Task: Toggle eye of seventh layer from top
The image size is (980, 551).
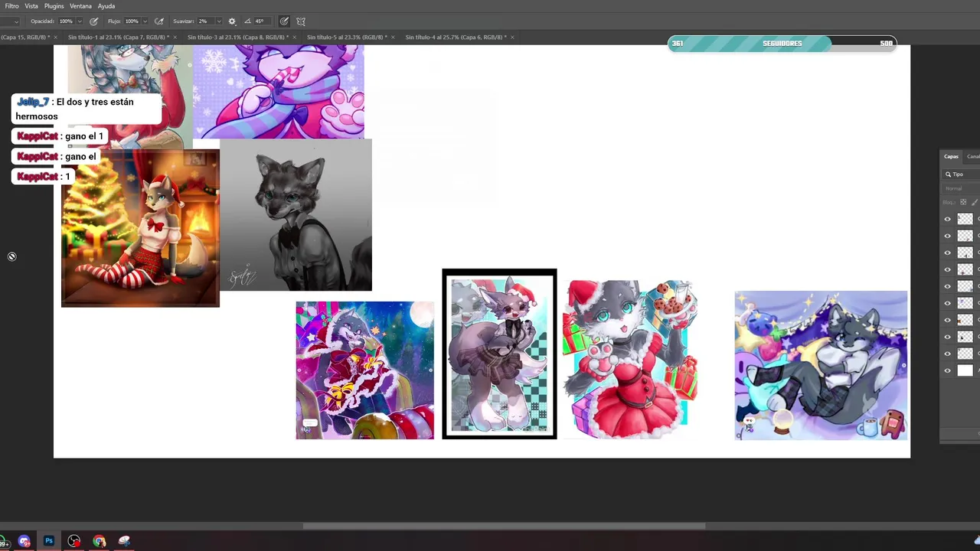Action: tap(947, 320)
